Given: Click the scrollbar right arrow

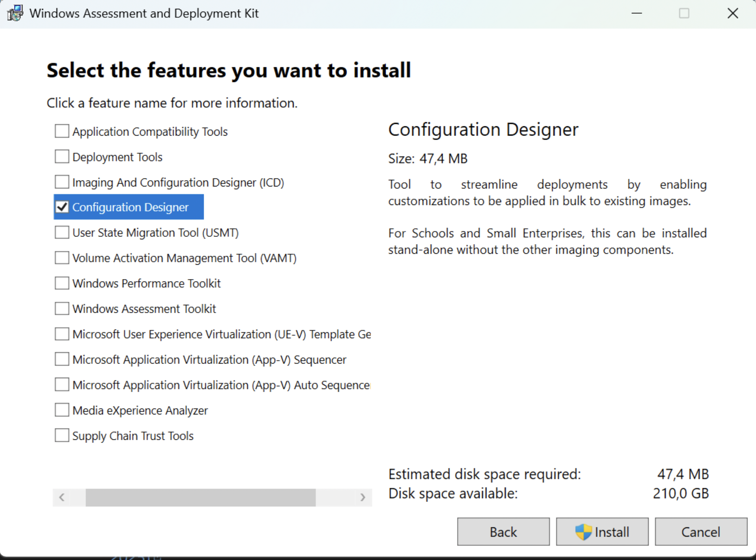Looking at the screenshot, I should tap(363, 497).
